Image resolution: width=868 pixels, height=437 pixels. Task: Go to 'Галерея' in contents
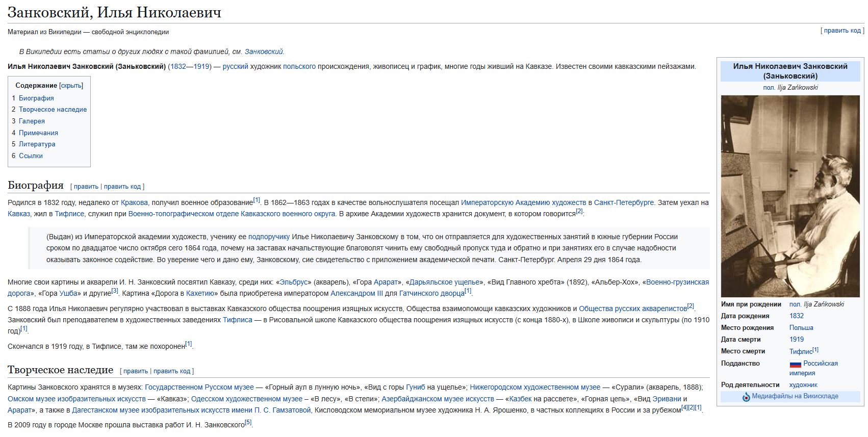click(32, 121)
